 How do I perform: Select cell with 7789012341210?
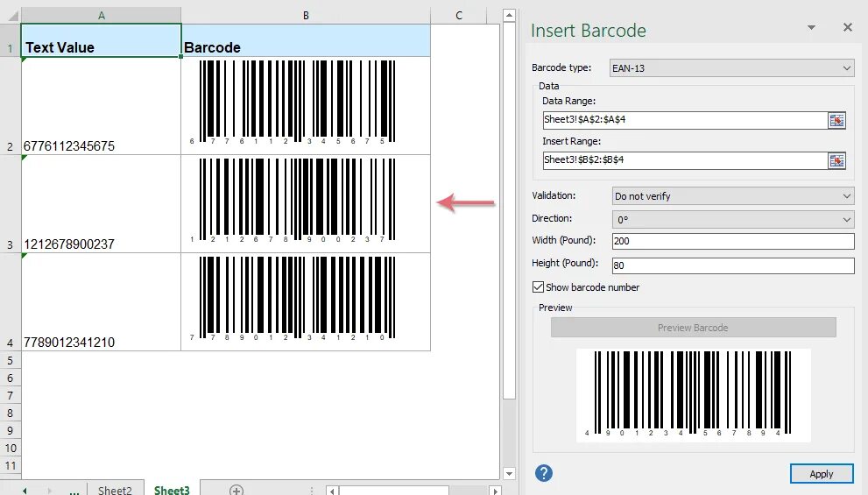(x=102, y=301)
